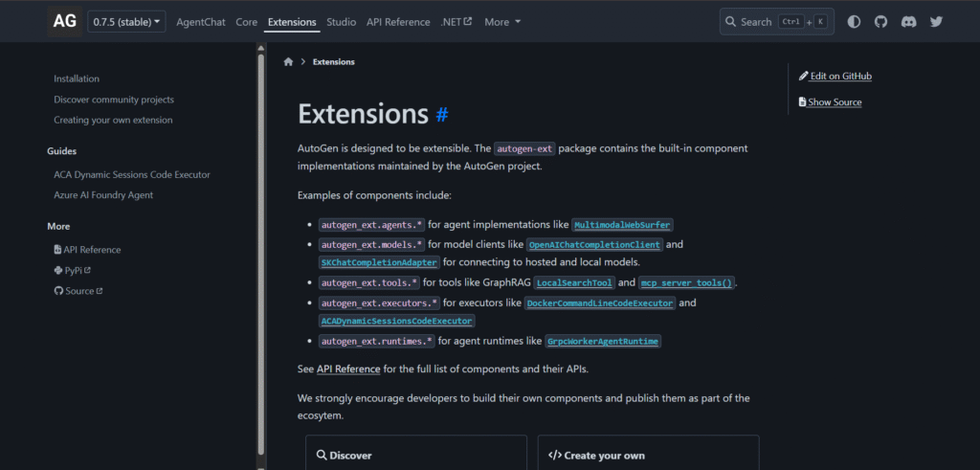The height and width of the screenshot is (470, 980).
Task: Open Azure AI Foundry Agent guide
Action: [103, 195]
